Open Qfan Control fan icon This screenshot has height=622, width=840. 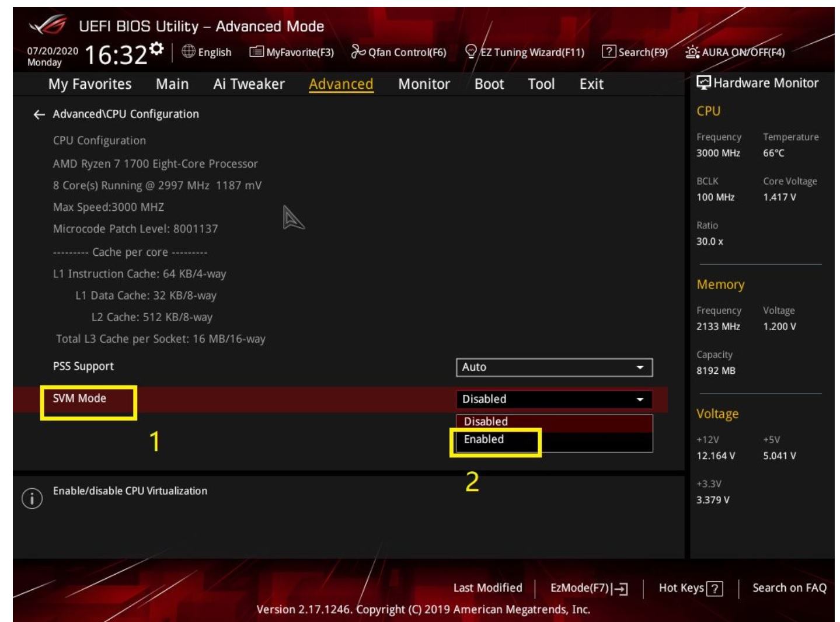[x=358, y=52]
